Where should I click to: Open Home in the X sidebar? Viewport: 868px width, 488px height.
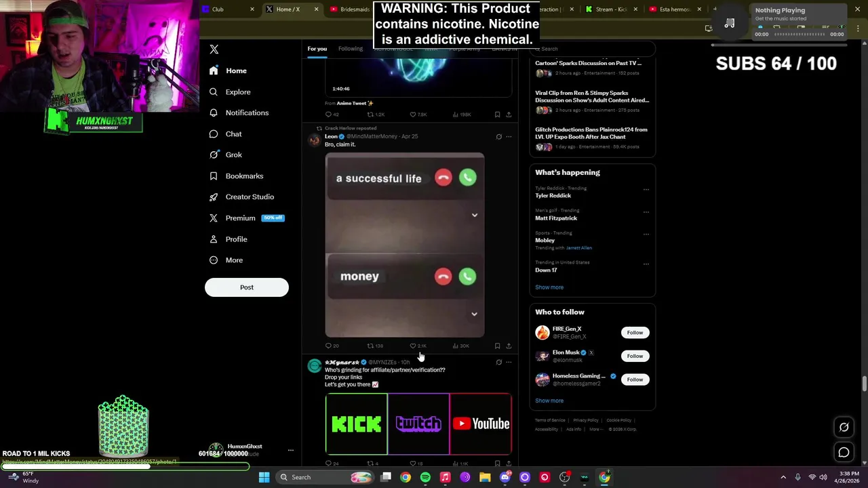229,70
